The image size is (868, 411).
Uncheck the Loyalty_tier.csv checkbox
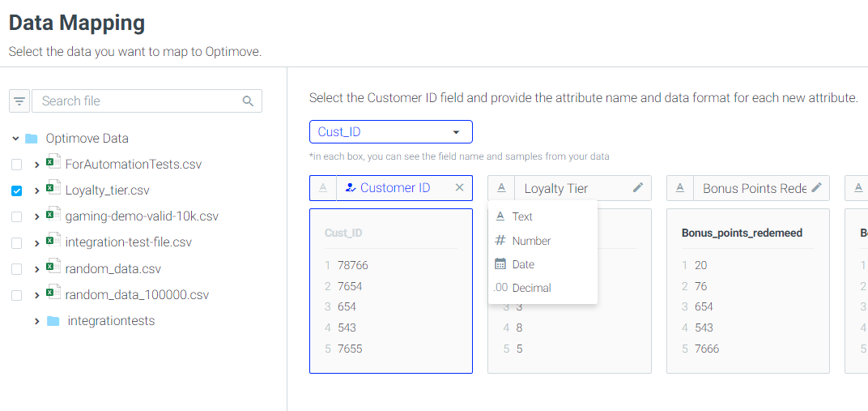tap(17, 191)
